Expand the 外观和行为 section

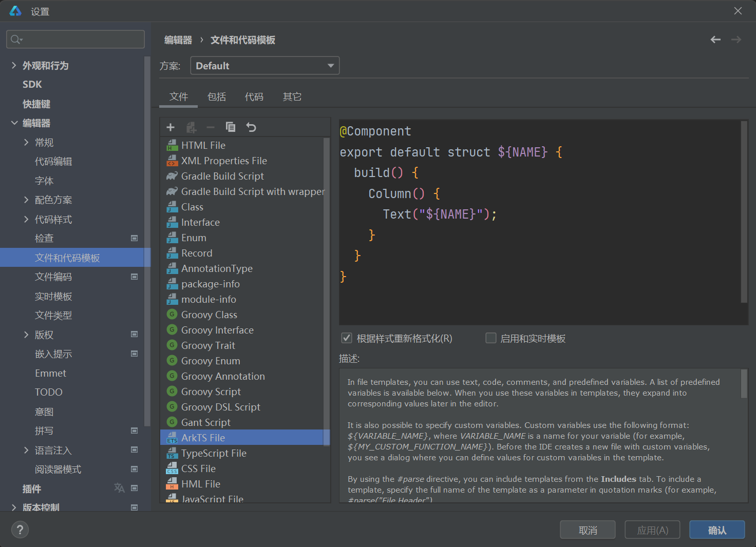click(14, 65)
